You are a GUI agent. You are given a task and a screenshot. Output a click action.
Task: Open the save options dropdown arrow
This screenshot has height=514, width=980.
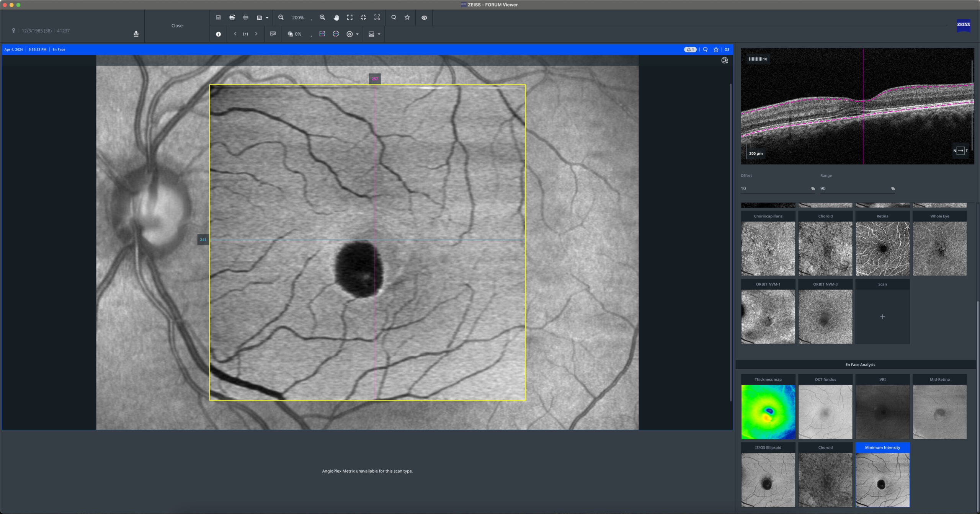click(x=267, y=18)
